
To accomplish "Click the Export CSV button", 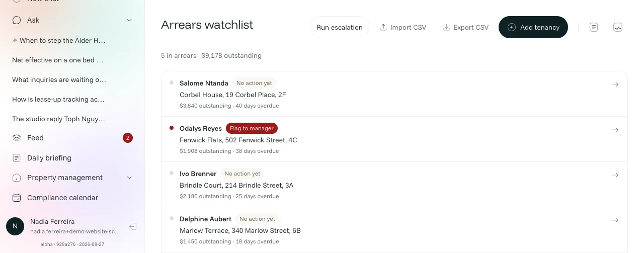I will pyautogui.click(x=465, y=27).
